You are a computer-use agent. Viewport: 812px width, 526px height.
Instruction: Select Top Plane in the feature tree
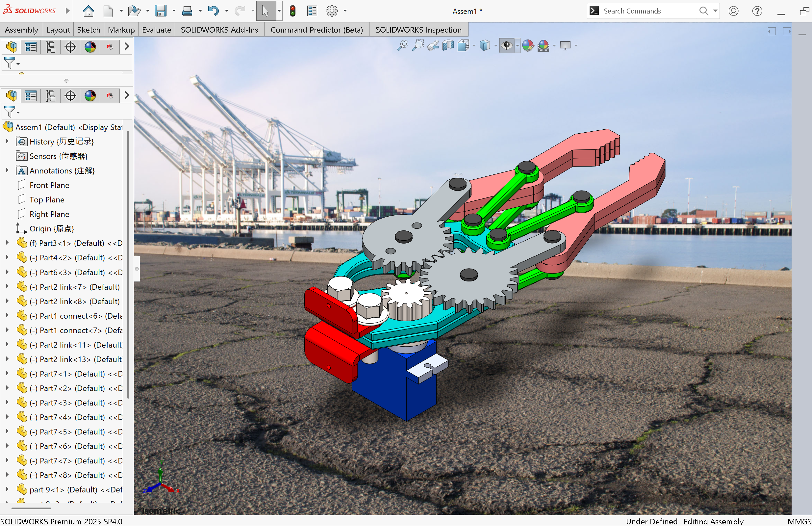[47, 199]
